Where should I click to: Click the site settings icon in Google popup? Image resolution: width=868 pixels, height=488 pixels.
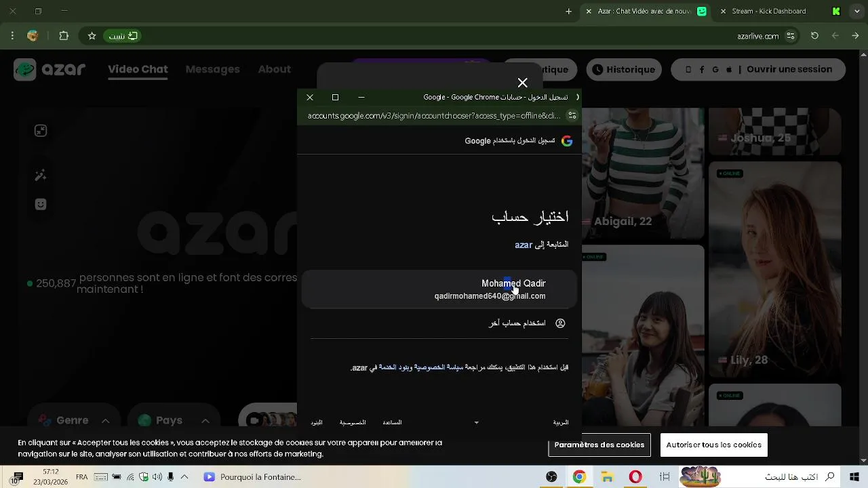pos(572,116)
